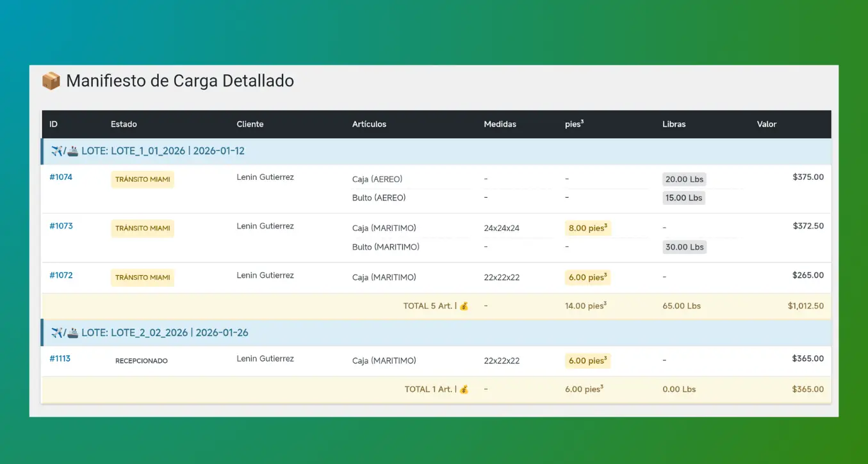868x464 pixels.
Task: Click the RECEPCIONADO status on #1113
Action: coord(142,361)
